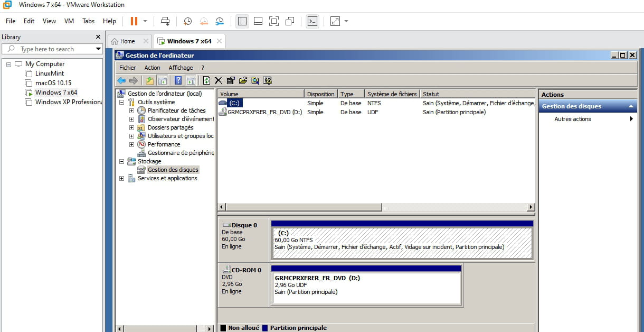Click the Send Ctrl+Alt+Del icon

point(165,21)
